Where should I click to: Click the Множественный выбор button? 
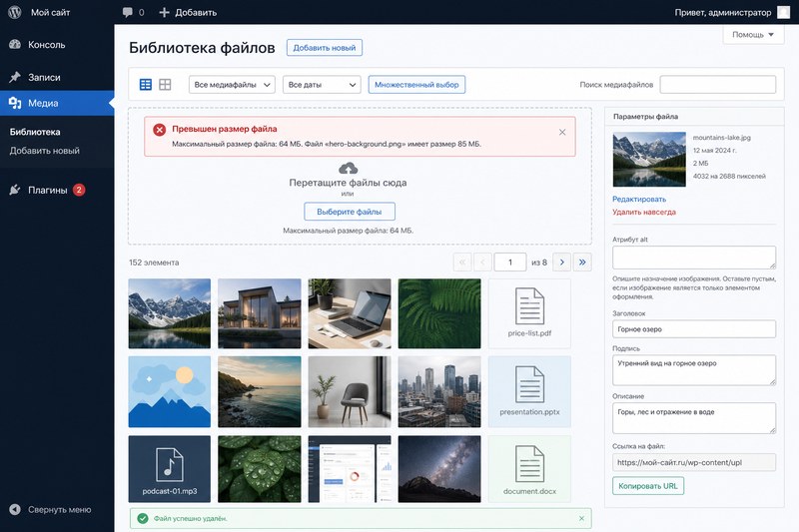(x=416, y=85)
